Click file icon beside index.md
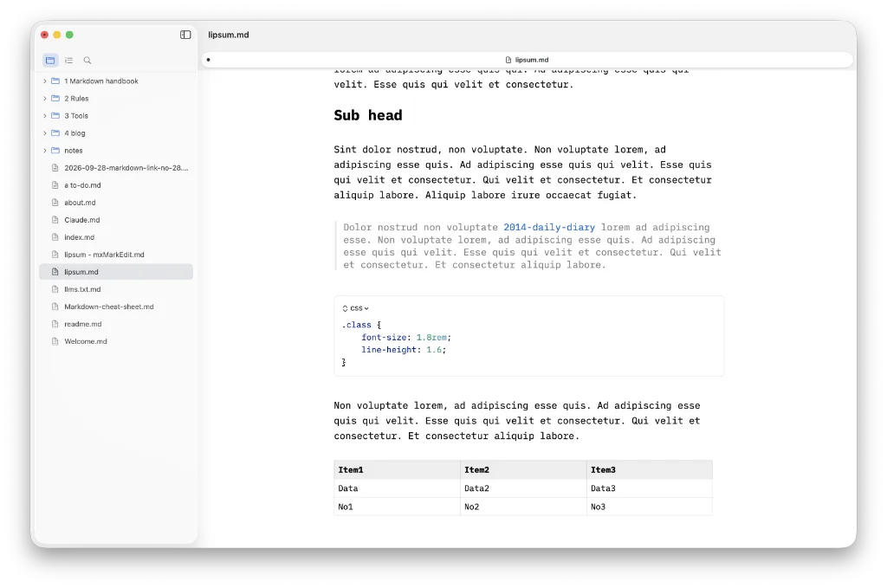 point(55,237)
